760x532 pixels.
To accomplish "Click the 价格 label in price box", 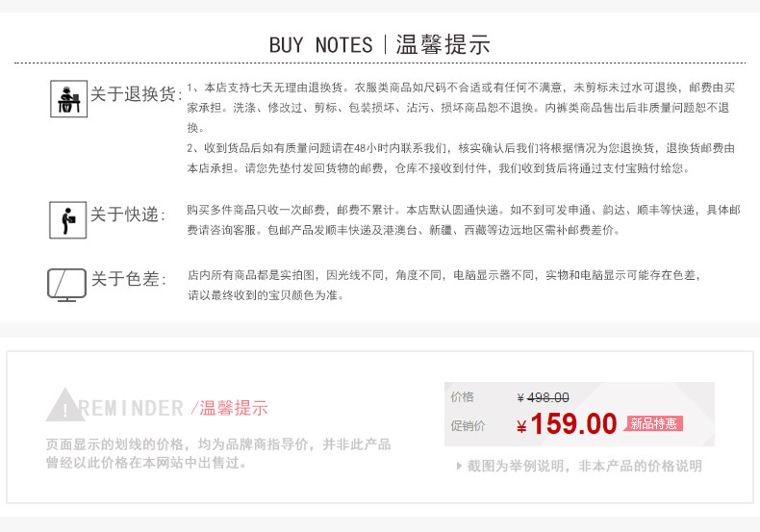I will (x=462, y=397).
